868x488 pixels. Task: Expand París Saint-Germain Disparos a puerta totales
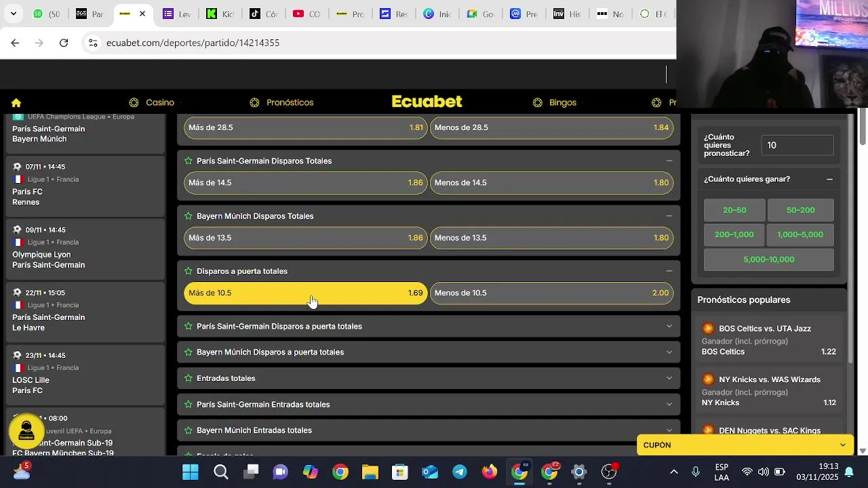coord(669,327)
